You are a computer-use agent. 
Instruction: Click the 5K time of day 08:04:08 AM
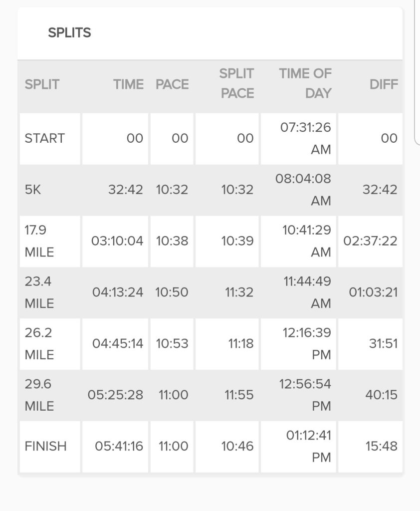click(x=303, y=190)
